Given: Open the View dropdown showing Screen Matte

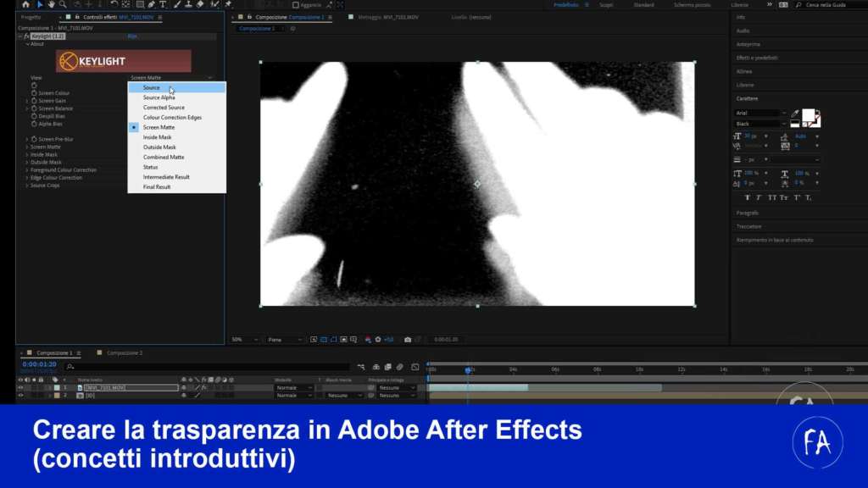Looking at the screenshot, I should [171, 78].
